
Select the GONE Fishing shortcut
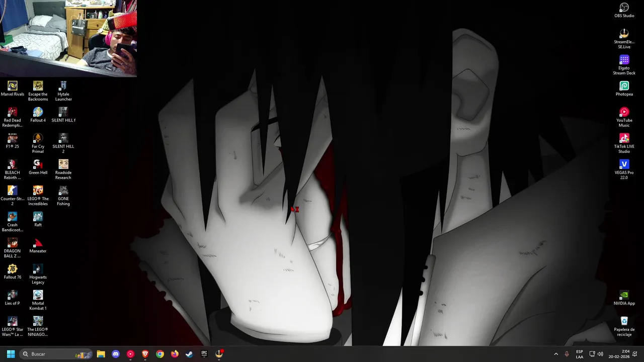pos(63,196)
